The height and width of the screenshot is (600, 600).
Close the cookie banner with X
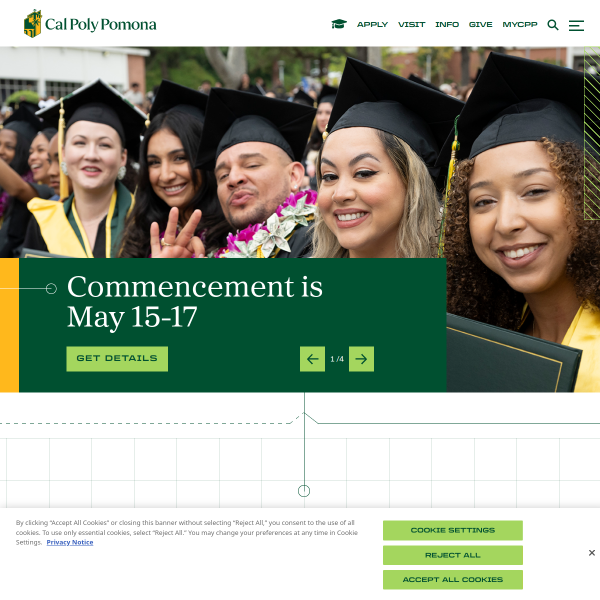(x=592, y=553)
